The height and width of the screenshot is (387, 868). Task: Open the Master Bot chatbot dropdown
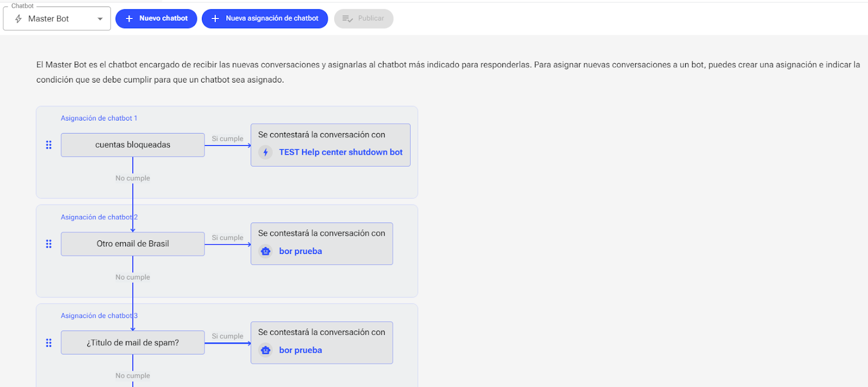point(57,18)
